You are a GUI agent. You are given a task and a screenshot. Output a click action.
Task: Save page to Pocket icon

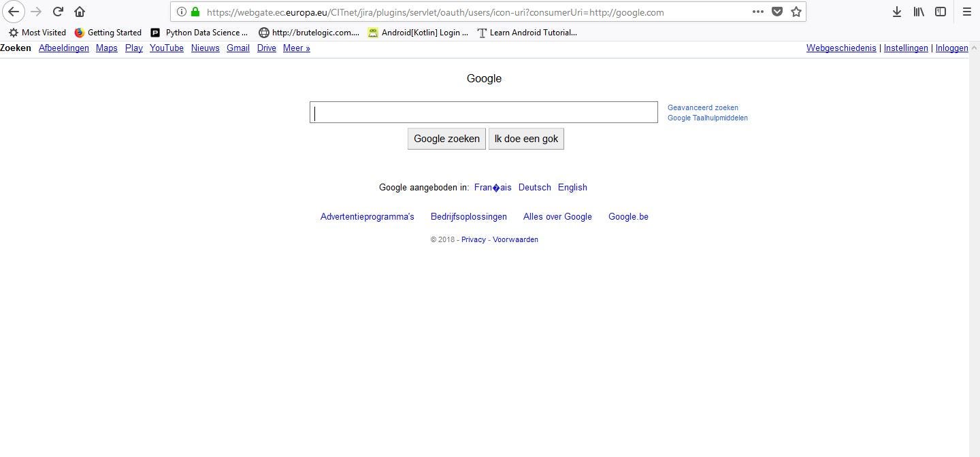[777, 12]
